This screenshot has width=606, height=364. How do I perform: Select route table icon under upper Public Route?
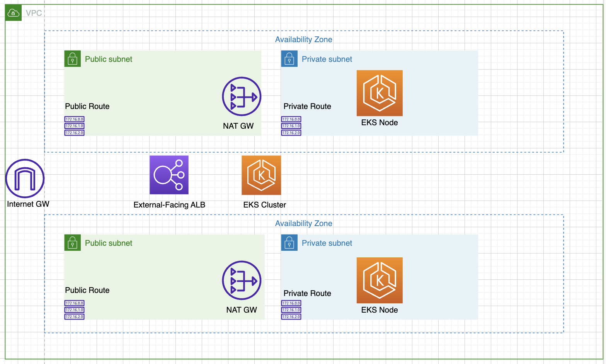74,126
